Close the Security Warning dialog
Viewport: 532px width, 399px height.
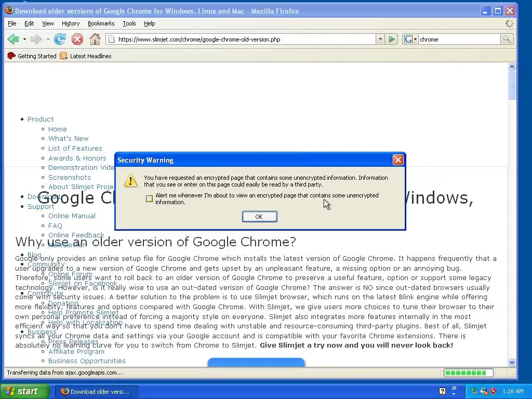[x=398, y=160]
